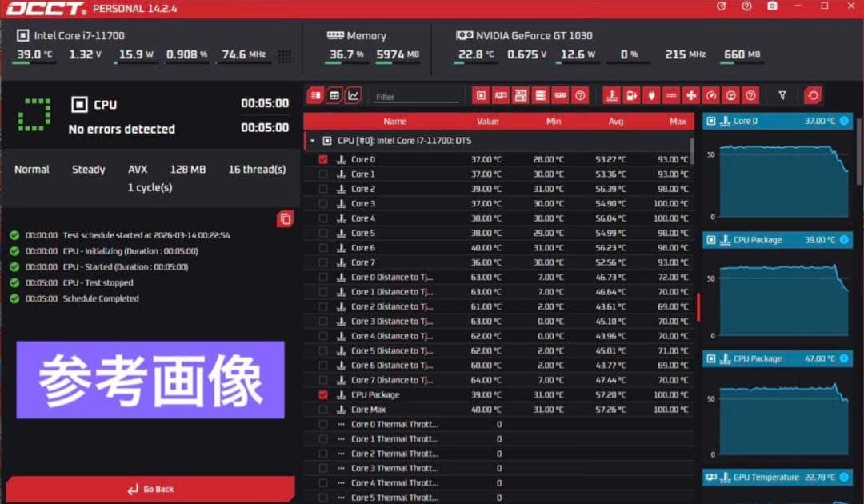Select the Core 6 row name
The width and height of the screenshot is (864, 504).
pyautogui.click(x=363, y=248)
